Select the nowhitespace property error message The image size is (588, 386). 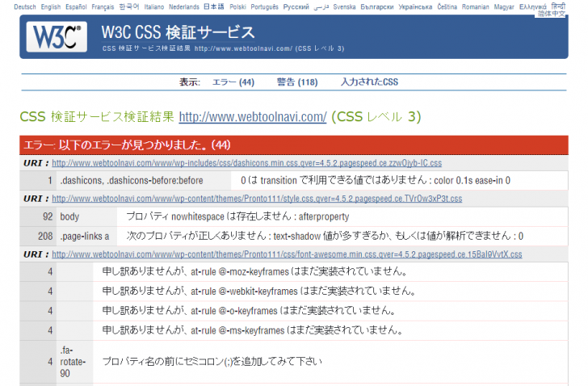tap(237, 216)
